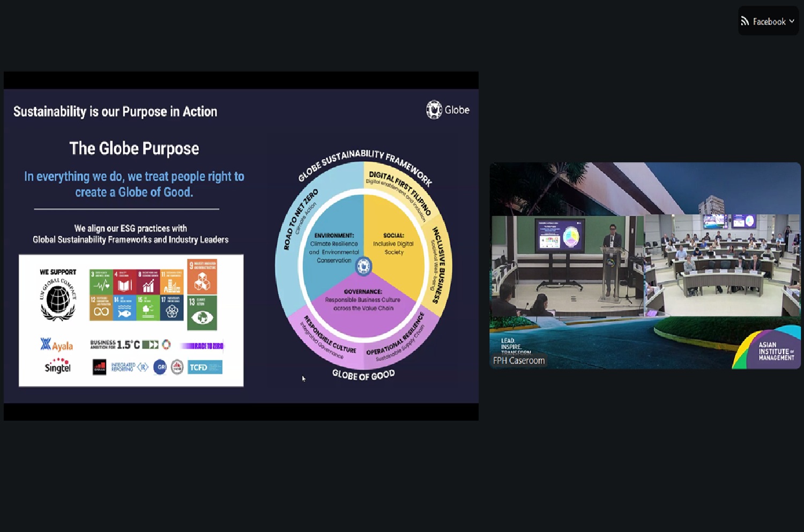Click the Race to Zero logo
Viewport: 804px width, 532px height.
202,346
